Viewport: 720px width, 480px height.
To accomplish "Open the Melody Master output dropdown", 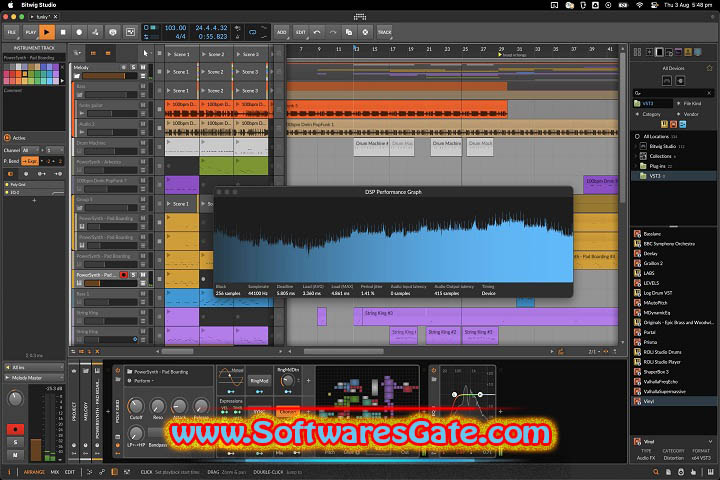I will tap(34, 378).
